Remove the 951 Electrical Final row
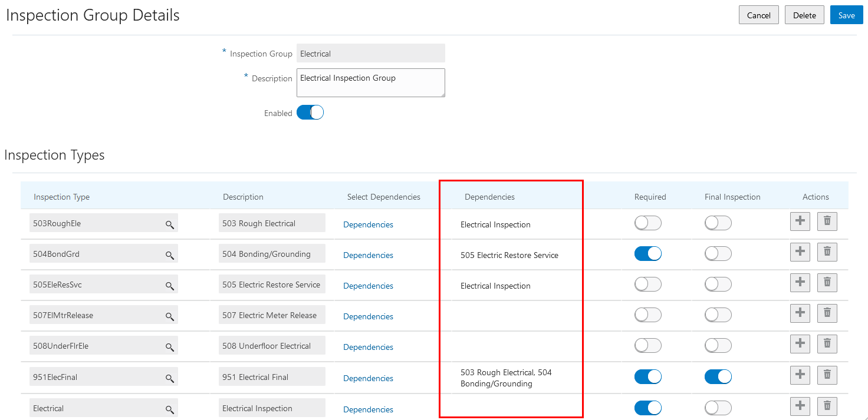This screenshot has width=868, height=420. coord(827,374)
